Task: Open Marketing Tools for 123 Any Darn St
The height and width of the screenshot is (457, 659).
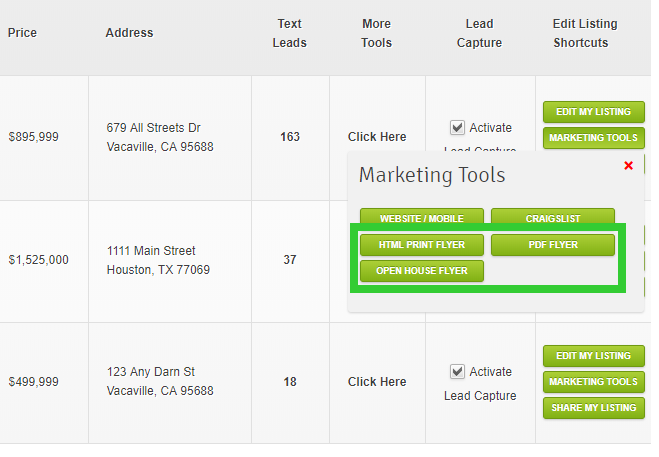Action: (593, 382)
